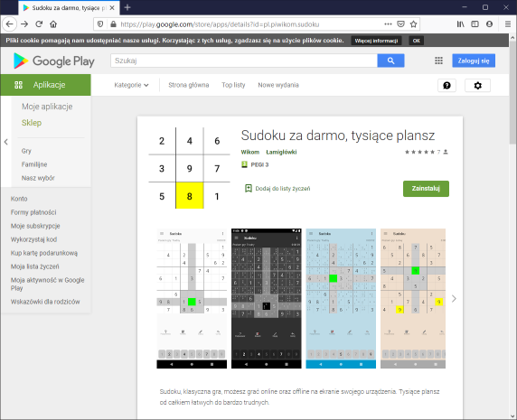Open Łamigłówki category link
The image size is (517, 420).
pos(281,152)
